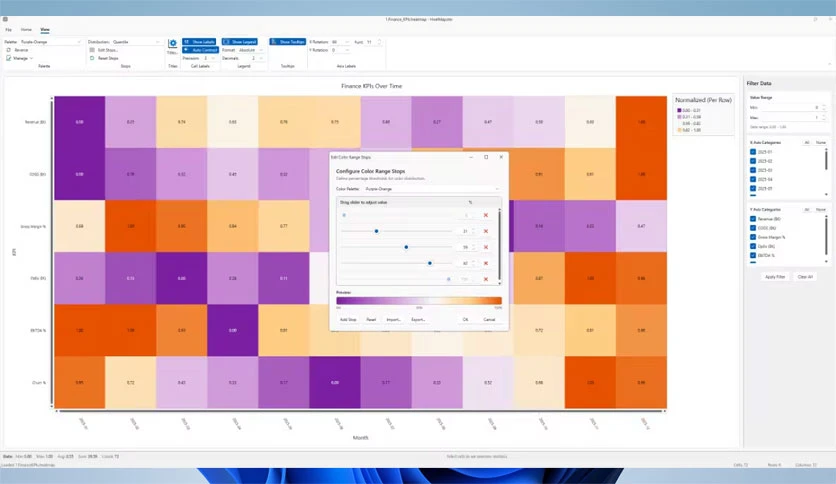Image resolution: width=836 pixels, height=484 pixels.
Task: Uncheck the 2025-04 X axis category
Action: coord(753,179)
